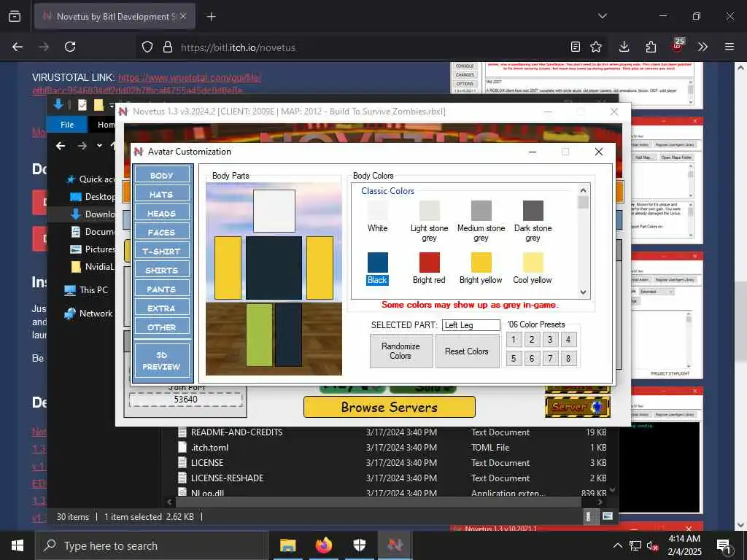The image size is (747, 560).
Task: Switch File Explorer to large icons view
Action: tap(608, 516)
